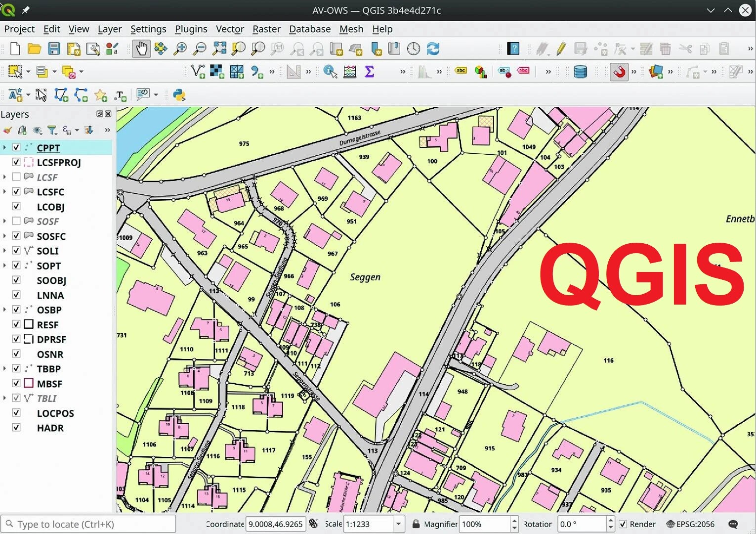
Task: Open the Raster menu
Action: point(266,29)
